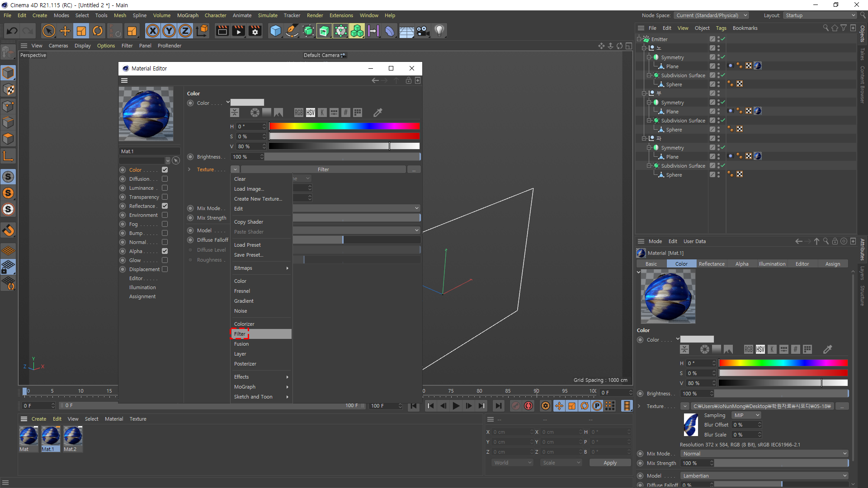Viewport: 868px width, 488px height.
Task: Pick color with eyedropper in Material Editor
Action: 378,113
